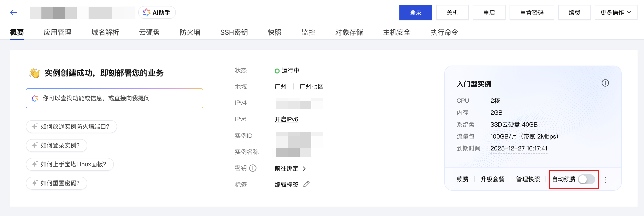Open the AI助手 assistant

pos(157,12)
